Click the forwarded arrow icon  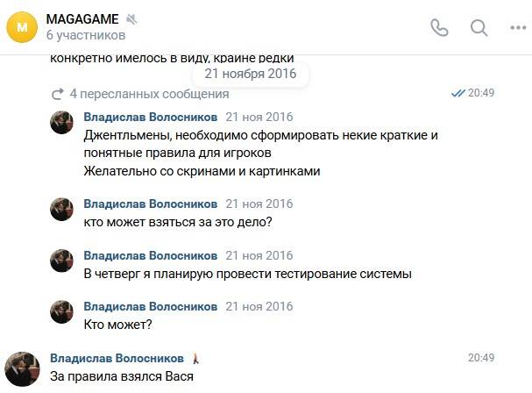point(57,94)
